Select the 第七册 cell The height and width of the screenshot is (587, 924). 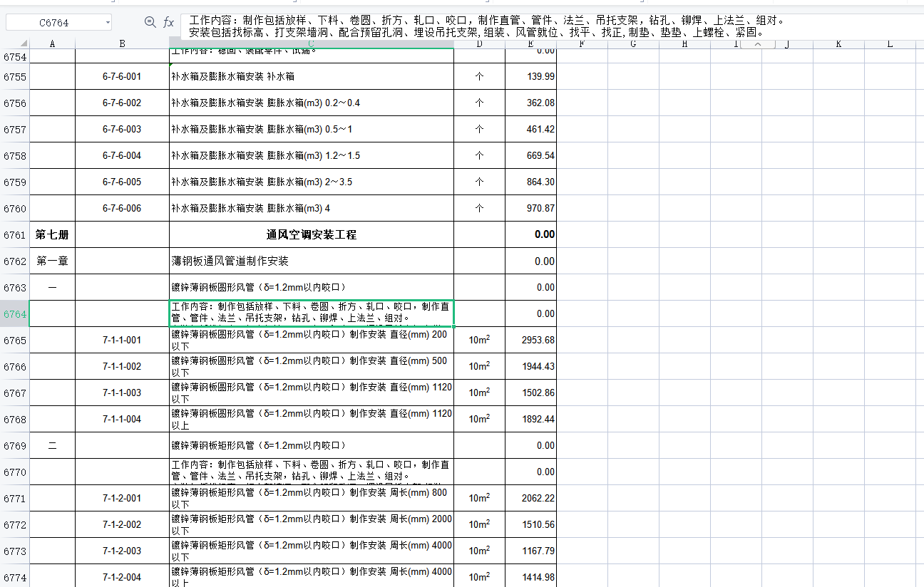(52, 234)
